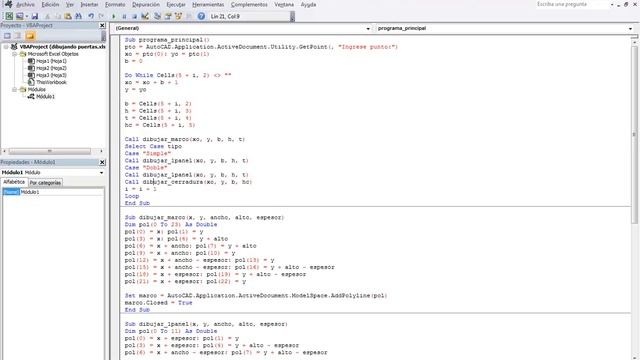
Task: Click the code window vertical scrollbar
Action: tap(634, 135)
